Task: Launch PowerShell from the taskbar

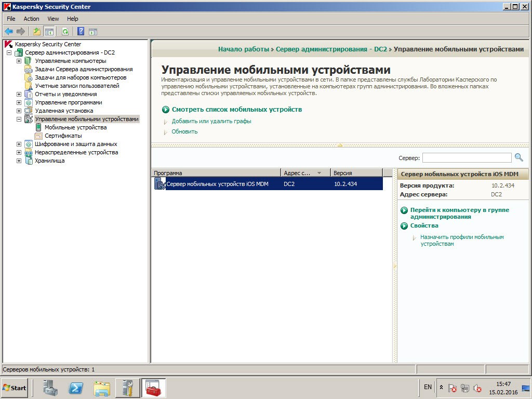Action: click(76, 388)
